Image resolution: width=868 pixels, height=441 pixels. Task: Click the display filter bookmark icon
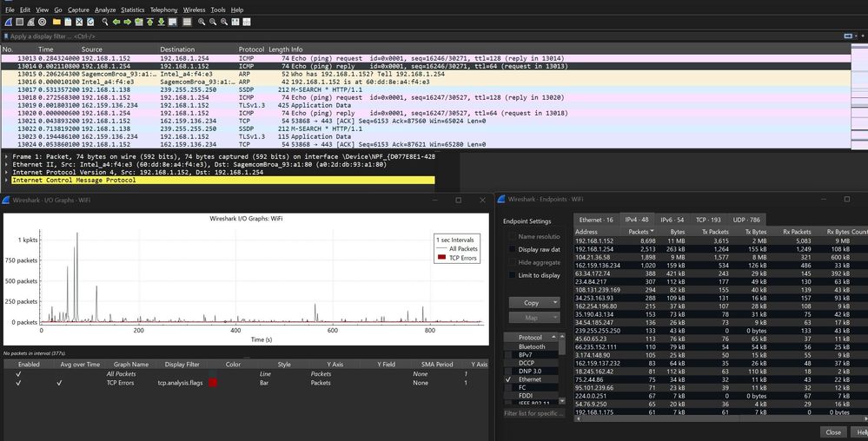[x=6, y=36]
